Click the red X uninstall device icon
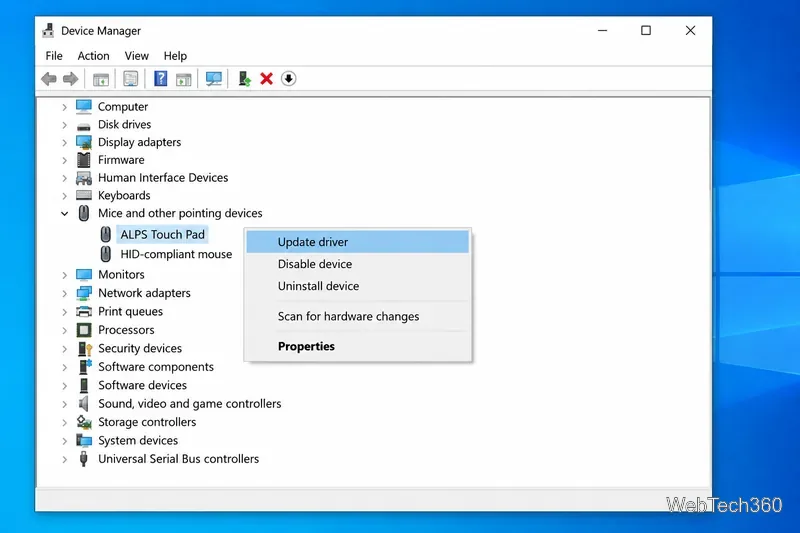Image resolution: width=800 pixels, height=533 pixels. point(266,79)
